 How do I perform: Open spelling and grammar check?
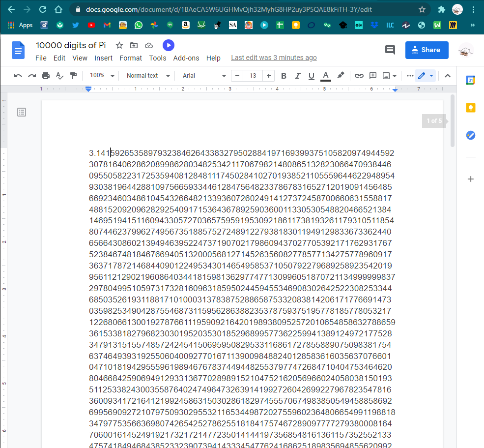[x=59, y=76]
